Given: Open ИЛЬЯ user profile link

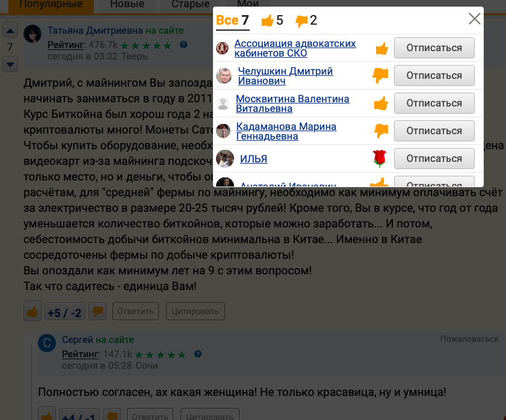Looking at the screenshot, I should click(253, 159).
